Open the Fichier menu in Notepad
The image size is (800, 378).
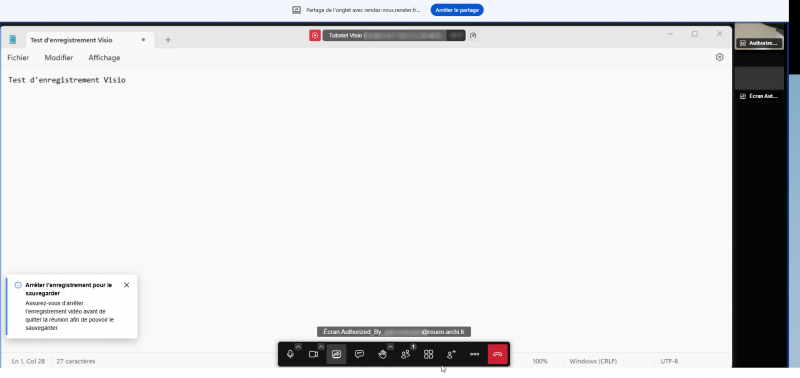pos(18,58)
